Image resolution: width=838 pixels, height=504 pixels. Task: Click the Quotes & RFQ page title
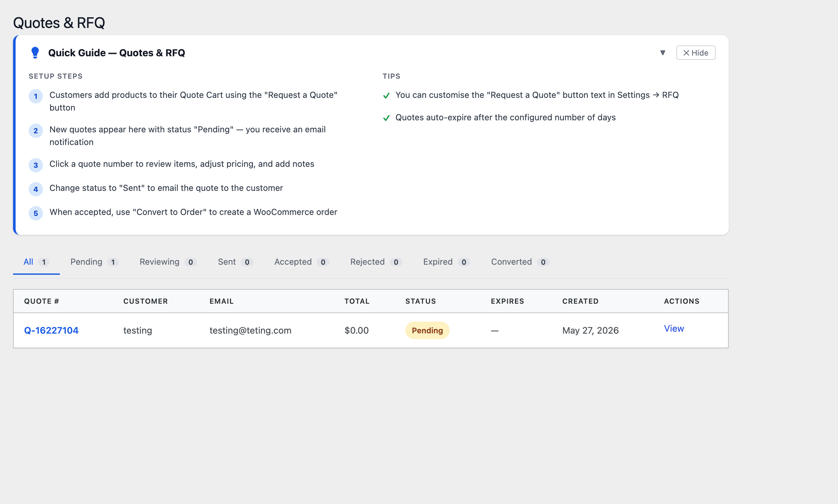click(x=59, y=23)
